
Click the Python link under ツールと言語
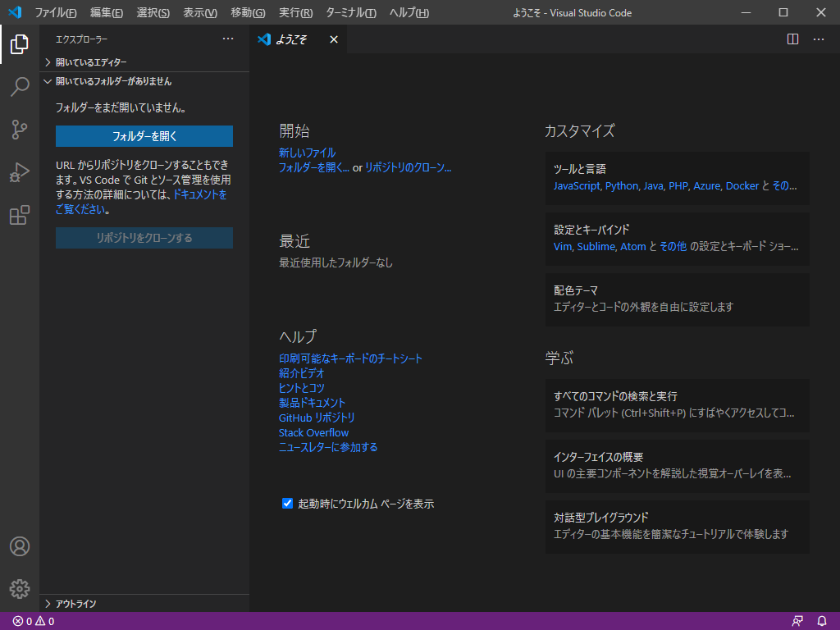point(622,186)
